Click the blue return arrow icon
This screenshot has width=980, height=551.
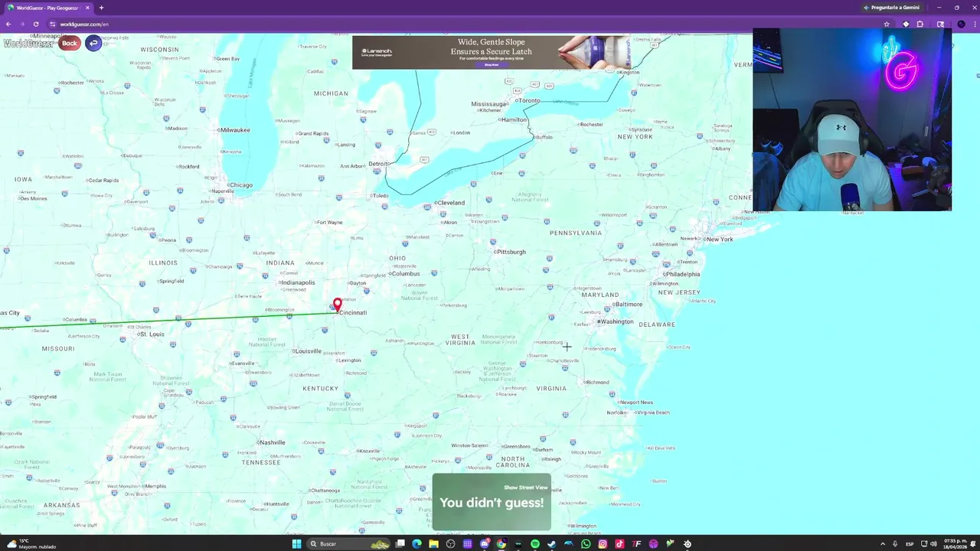[93, 43]
